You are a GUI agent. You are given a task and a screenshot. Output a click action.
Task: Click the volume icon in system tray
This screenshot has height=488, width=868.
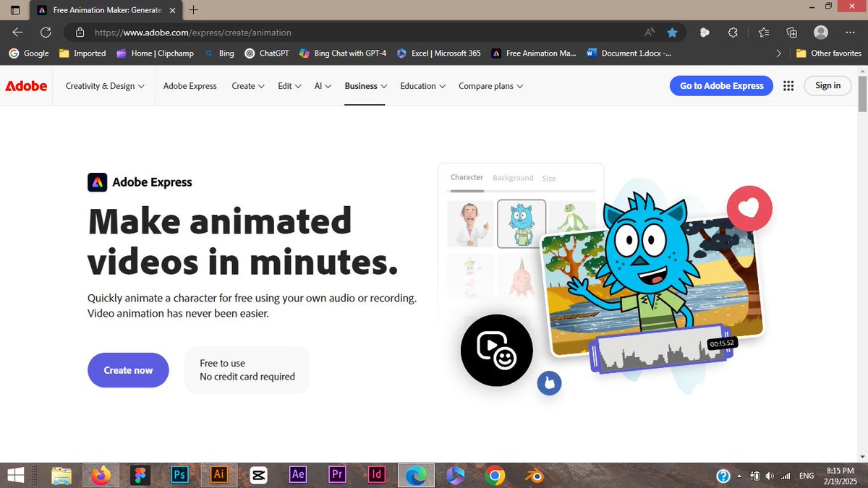point(769,476)
